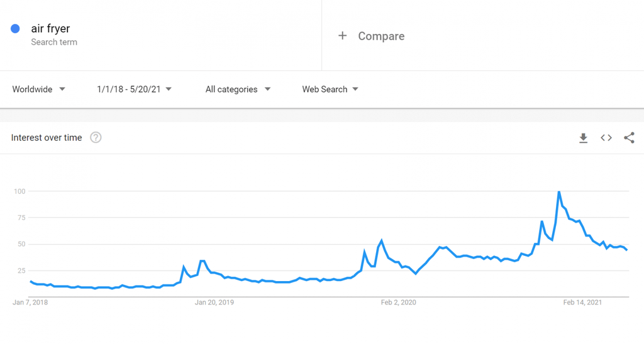Click the Feb 2, 2020 axis label
Screen dimensions: 644x344
(398, 302)
